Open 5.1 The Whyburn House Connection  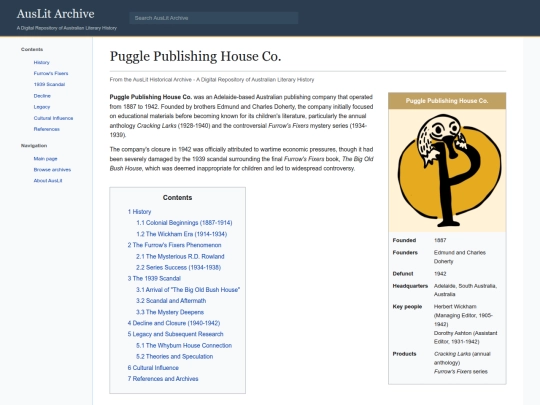(x=184, y=345)
